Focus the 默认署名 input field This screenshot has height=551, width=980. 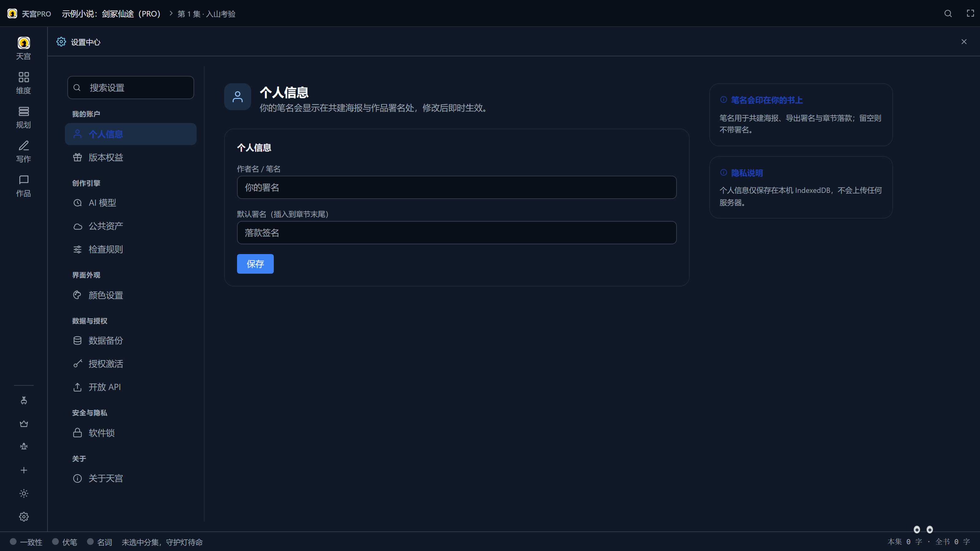(457, 232)
